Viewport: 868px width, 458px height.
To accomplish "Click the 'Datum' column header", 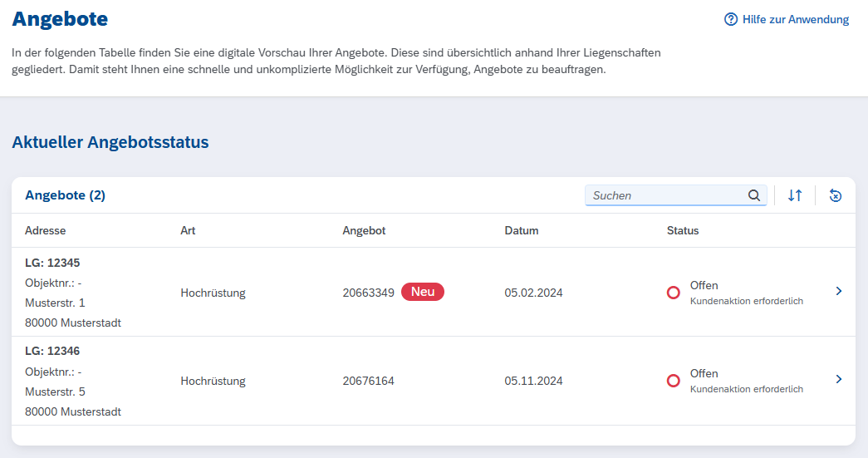I will pos(522,230).
